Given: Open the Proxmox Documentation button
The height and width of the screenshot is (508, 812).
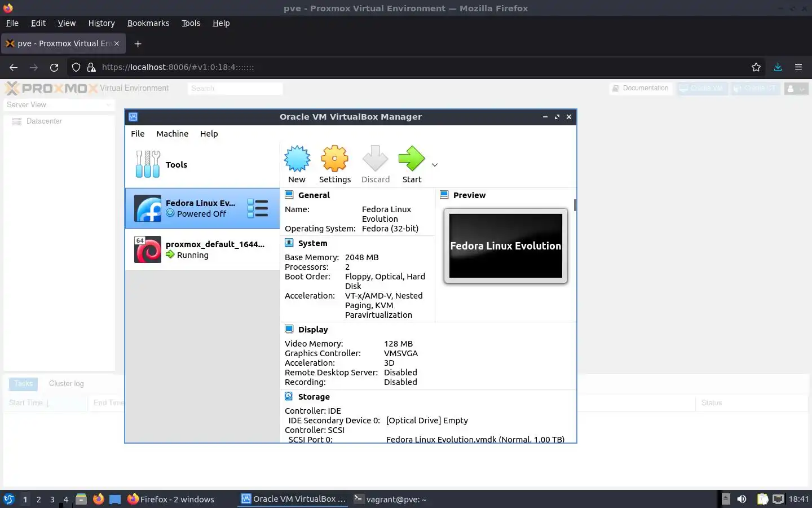Looking at the screenshot, I should tap(641, 88).
